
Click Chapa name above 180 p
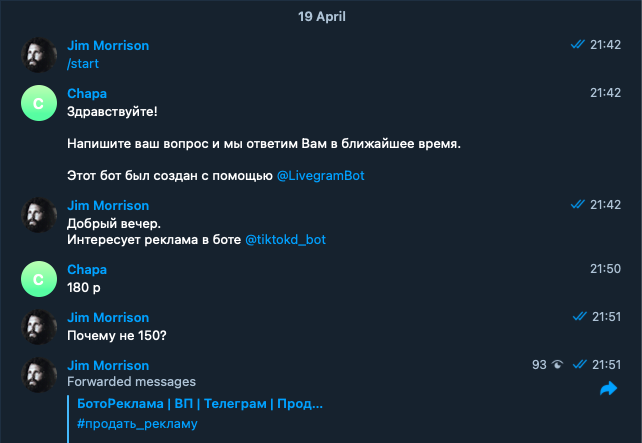coord(86,269)
